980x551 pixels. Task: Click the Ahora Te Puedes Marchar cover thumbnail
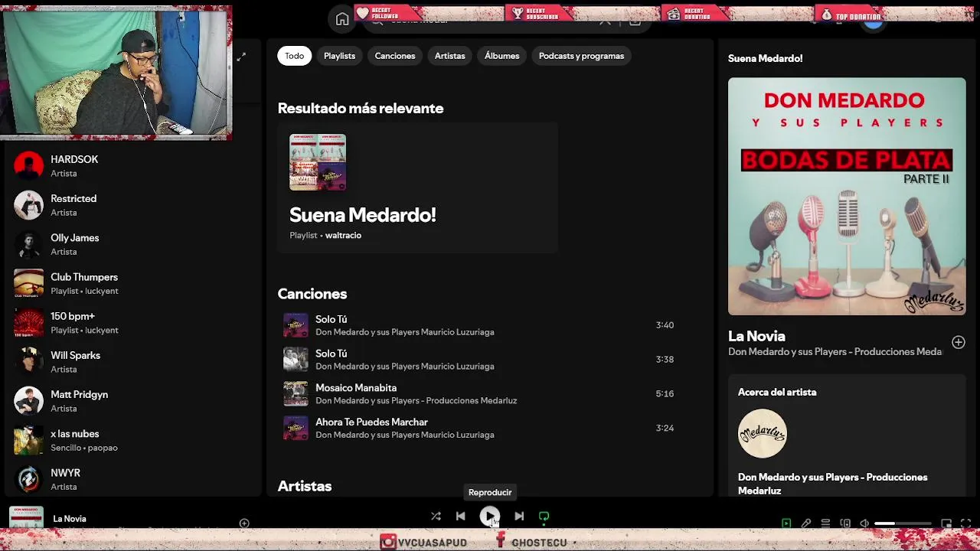tap(296, 429)
